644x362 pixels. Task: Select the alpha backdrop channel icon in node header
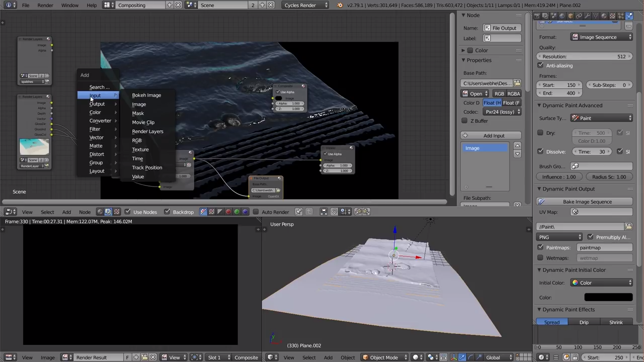tap(219, 212)
